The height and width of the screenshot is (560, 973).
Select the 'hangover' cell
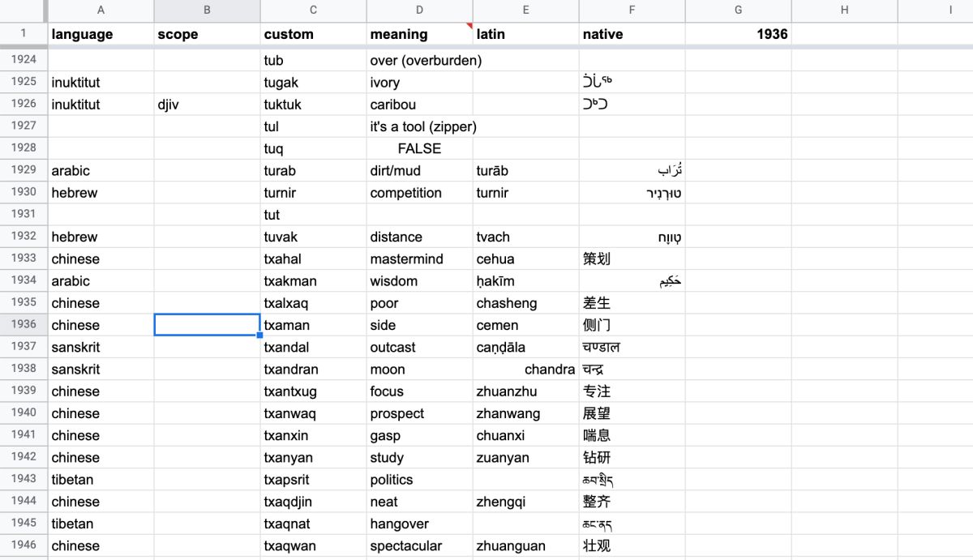420,524
